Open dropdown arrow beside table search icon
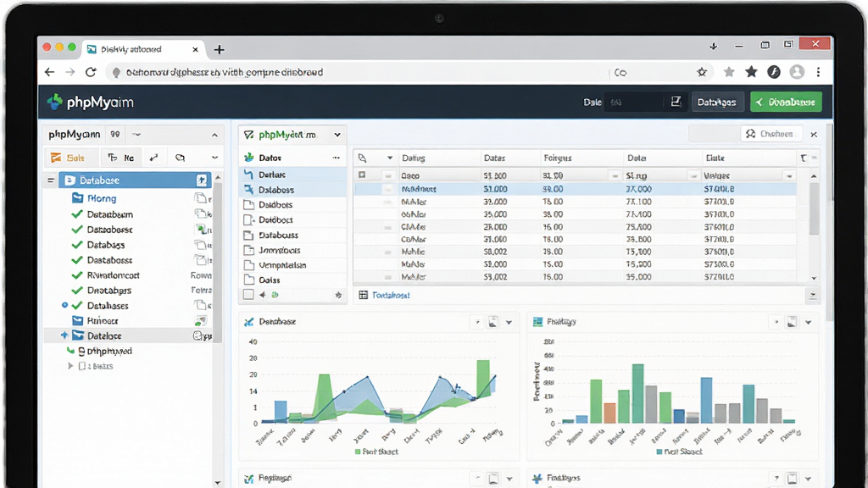This screenshot has height=488, width=868. click(x=390, y=158)
